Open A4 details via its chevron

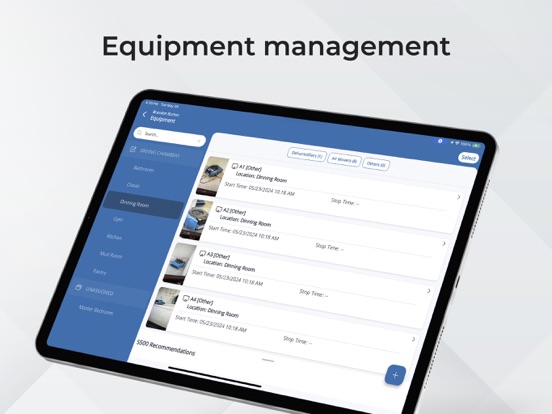413,339
